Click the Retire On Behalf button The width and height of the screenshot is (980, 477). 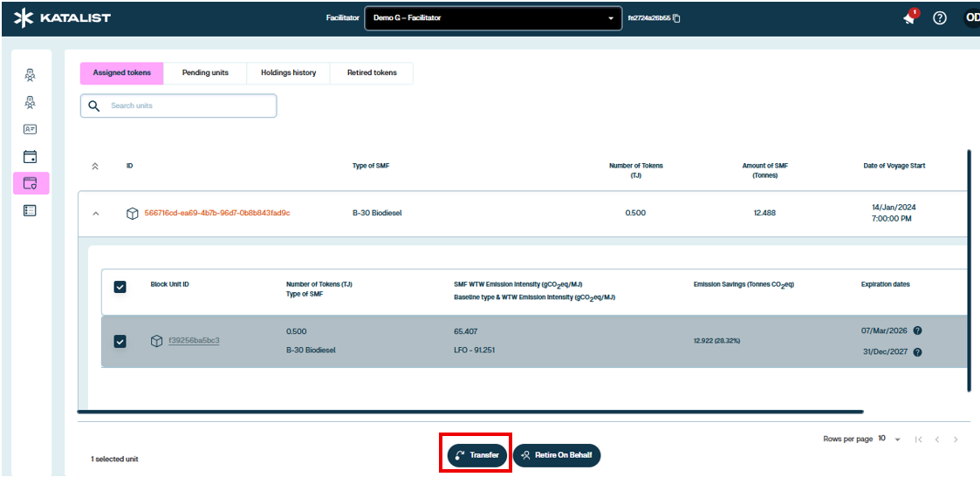[557, 455]
